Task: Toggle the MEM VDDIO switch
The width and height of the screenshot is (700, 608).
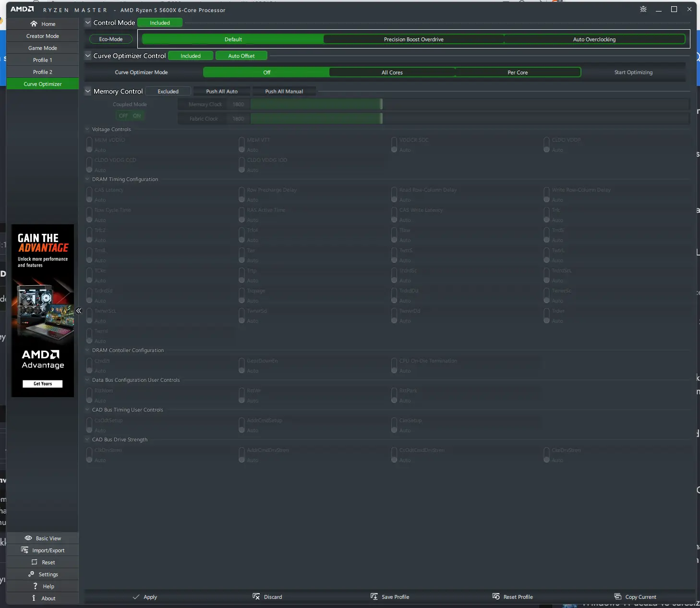Action: 89,145
